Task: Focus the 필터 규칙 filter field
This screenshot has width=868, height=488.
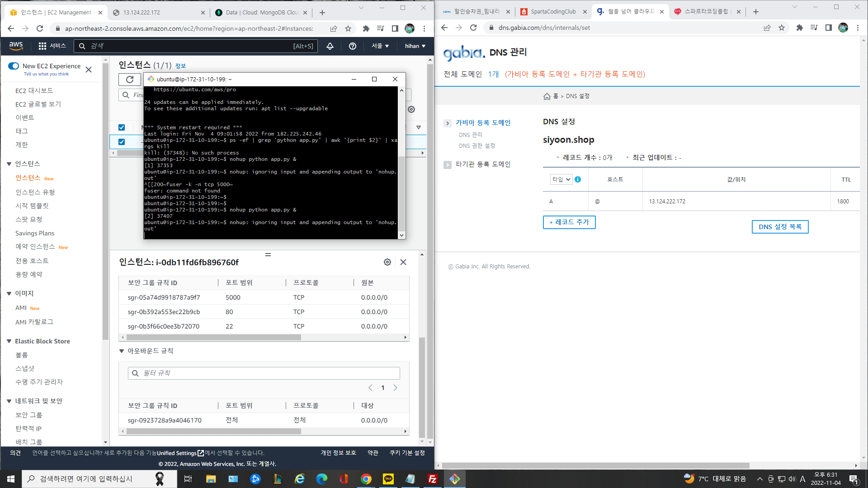Action: pyautogui.click(x=264, y=373)
